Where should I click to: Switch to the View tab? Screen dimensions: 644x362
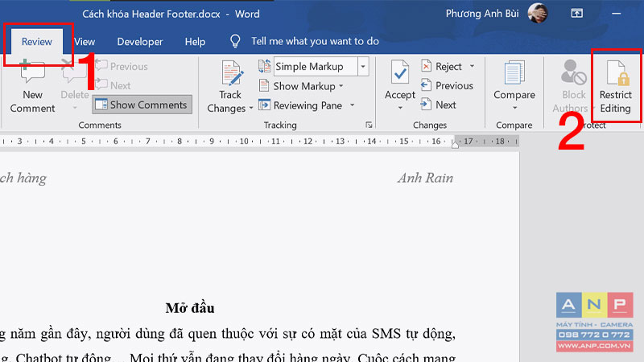pyautogui.click(x=85, y=42)
